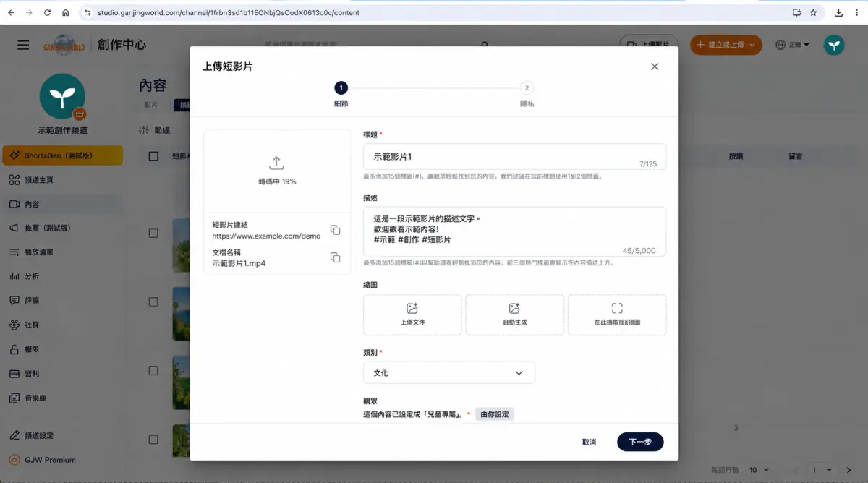Choose 上傳文件 thumbnail option
Image resolution: width=868 pixels, height=483 pixels.
click(x=412, y=315)
